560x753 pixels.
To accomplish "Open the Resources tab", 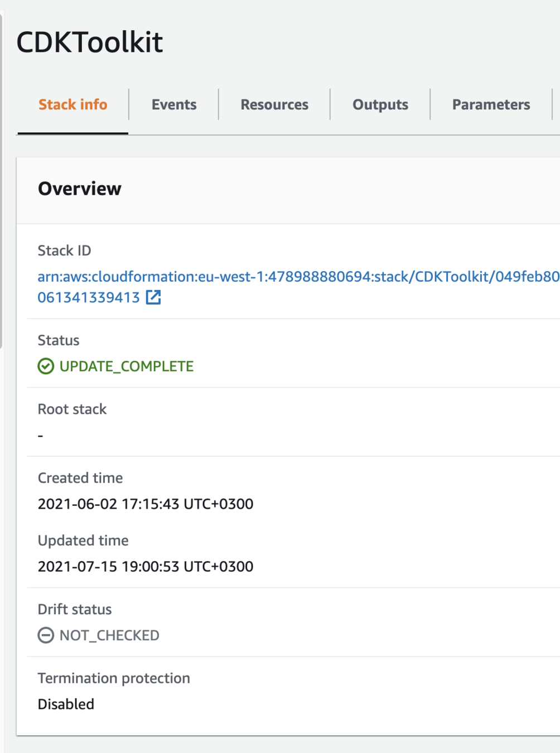I will point(274,105).
